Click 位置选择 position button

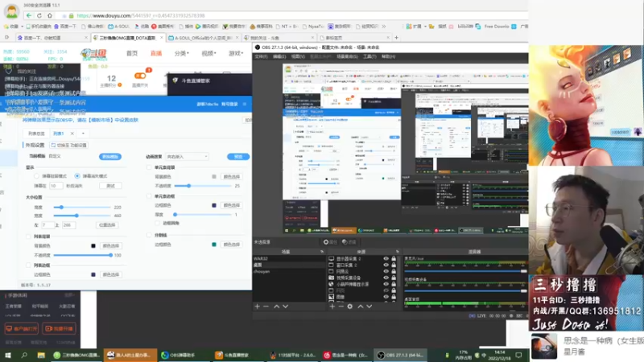107,225
